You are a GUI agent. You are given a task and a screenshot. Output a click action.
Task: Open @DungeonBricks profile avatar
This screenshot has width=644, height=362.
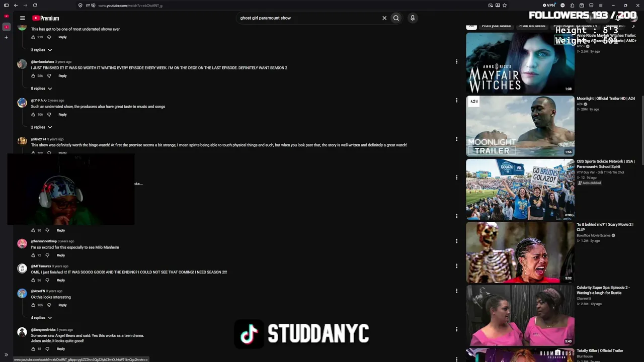tap(22, 332)
